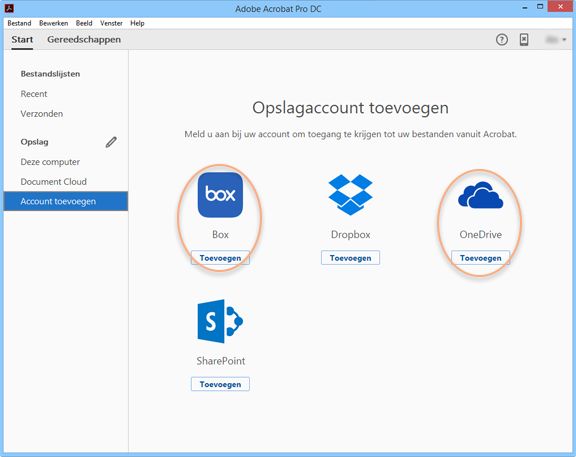Select Account toevoegen in the sidebar
Screen dimensions: 576x457
[x=66, y=201]
